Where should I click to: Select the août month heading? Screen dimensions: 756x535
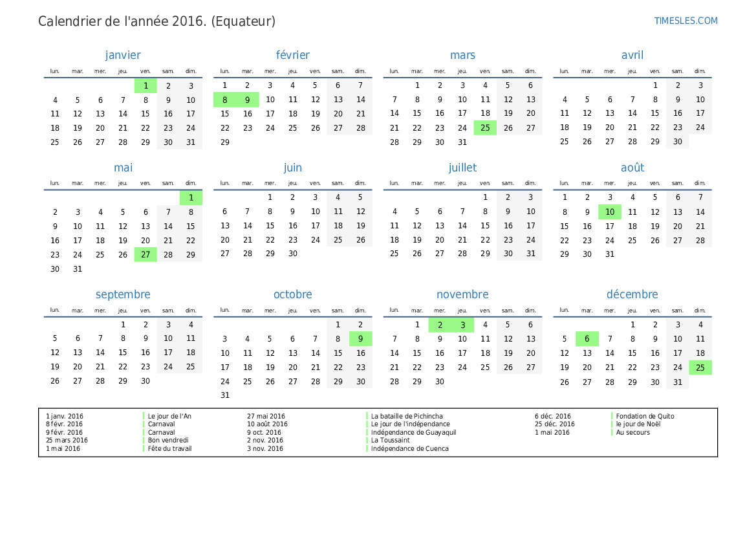point(632,168)
